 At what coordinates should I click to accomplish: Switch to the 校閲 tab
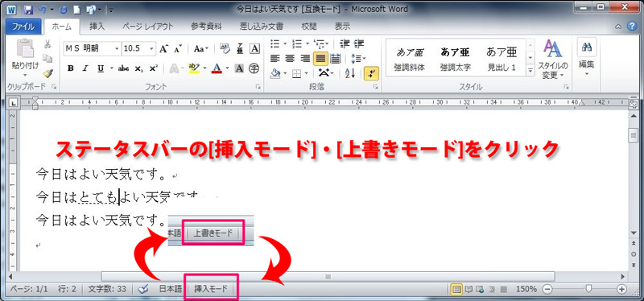click(x=309, y=27)
